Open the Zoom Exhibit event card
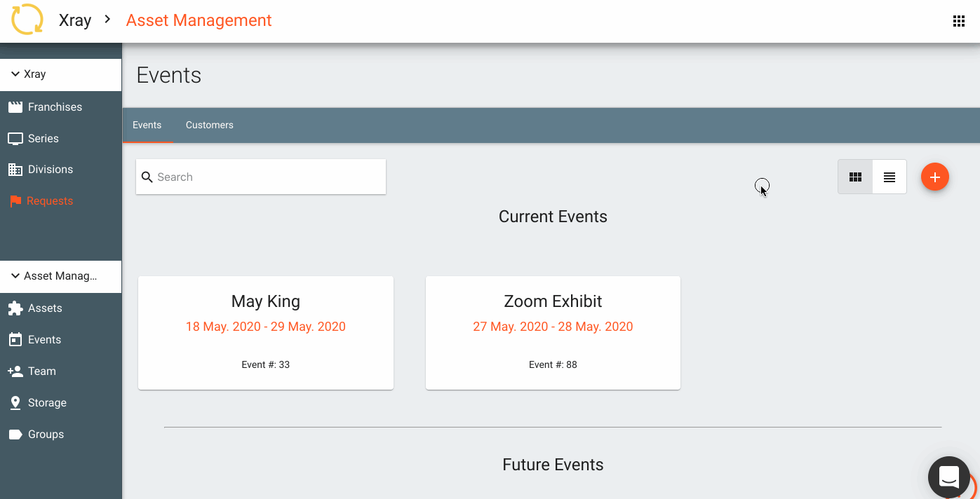The width and height of the screenshot is (980, 499). (x=553, y=333)
